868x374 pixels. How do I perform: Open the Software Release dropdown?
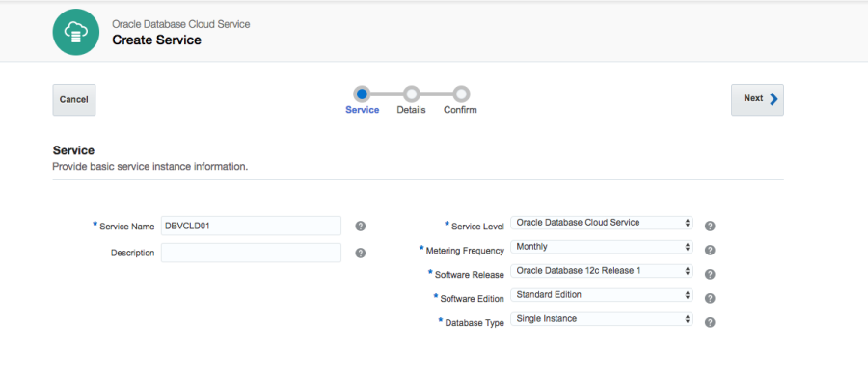click(x=602, y=271)
